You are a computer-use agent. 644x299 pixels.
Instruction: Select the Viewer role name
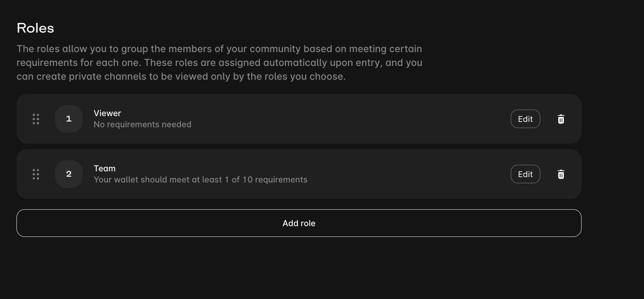click(x=107, y=113)
